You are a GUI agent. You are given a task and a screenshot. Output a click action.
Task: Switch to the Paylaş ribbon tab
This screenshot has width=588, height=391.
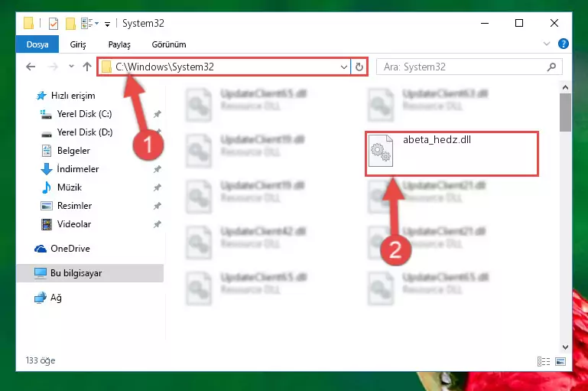click(119, 44)
